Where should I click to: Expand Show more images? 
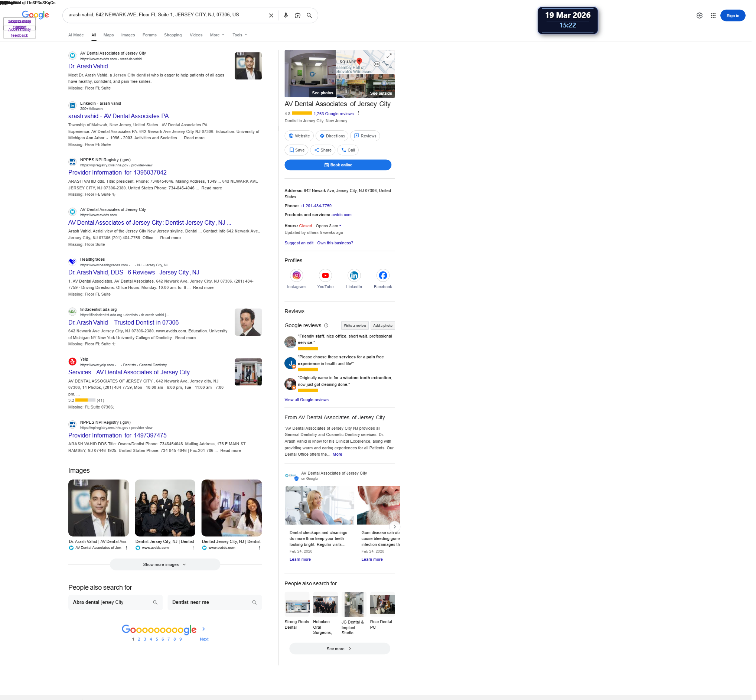point(165,564)
